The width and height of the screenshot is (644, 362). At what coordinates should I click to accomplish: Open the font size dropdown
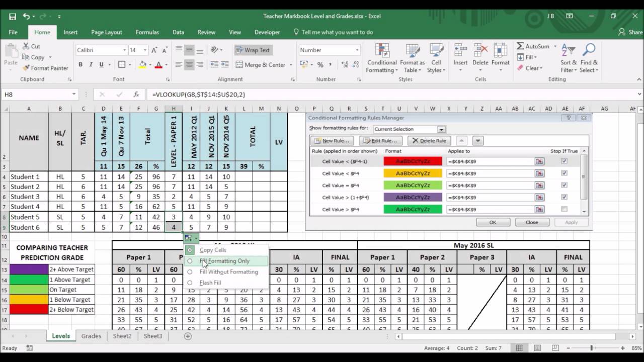click(x=145, y=50)
